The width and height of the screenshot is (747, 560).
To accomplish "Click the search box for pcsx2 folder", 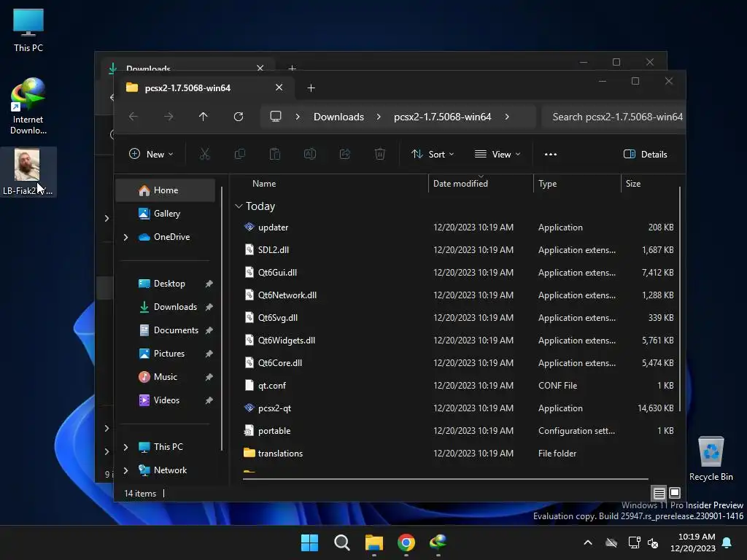I will pos(614,117).
